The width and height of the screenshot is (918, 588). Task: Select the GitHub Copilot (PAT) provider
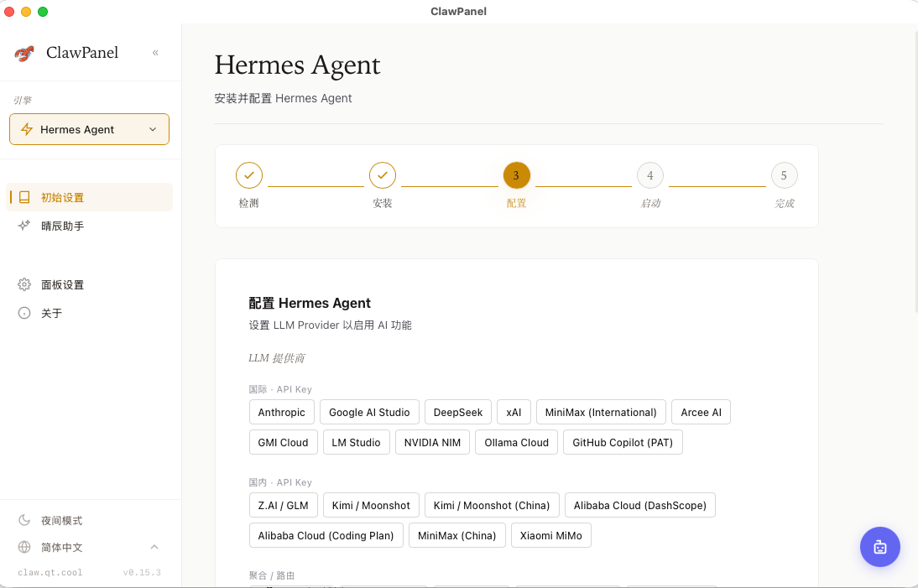tap(623, 442)
